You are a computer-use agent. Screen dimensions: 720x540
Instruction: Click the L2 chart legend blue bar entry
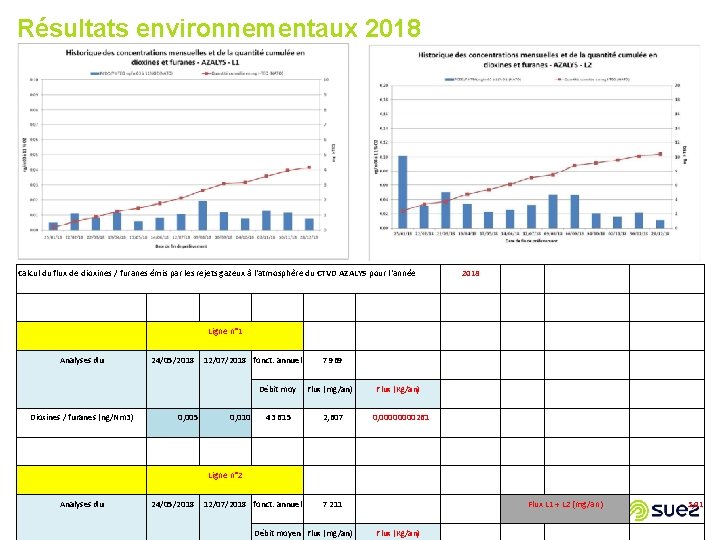(x=482, y=79)
